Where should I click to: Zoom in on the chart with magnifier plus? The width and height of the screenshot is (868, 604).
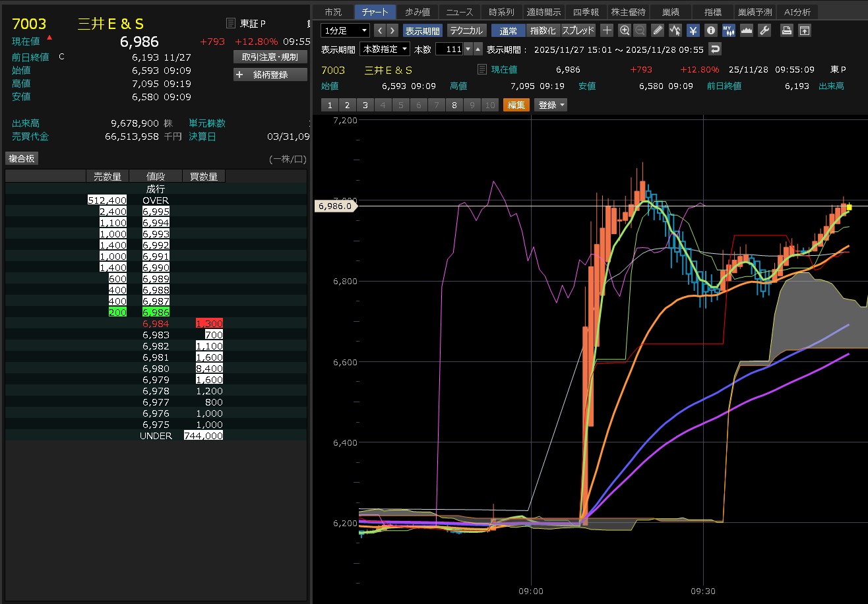click(x=625, y=30)
